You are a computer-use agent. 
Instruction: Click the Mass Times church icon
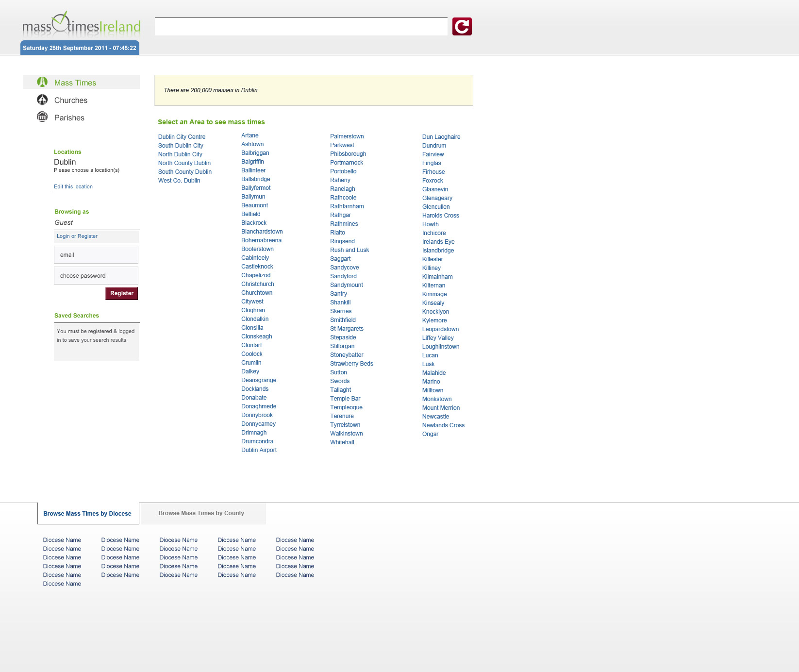(42, 82)
